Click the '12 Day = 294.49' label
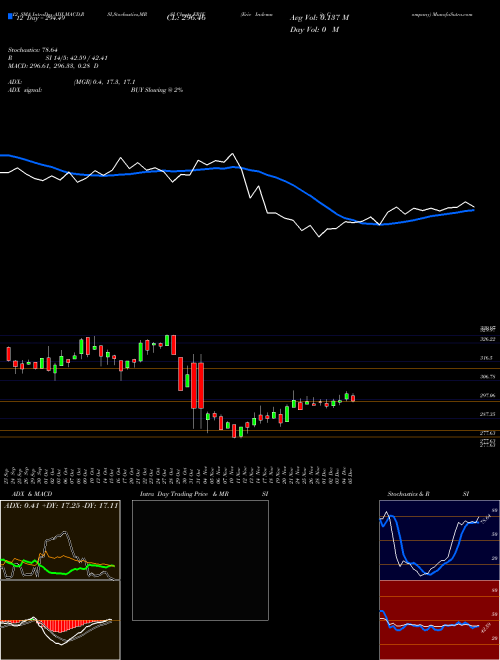The width and height of the screenshot is (500, 660). 39,18
